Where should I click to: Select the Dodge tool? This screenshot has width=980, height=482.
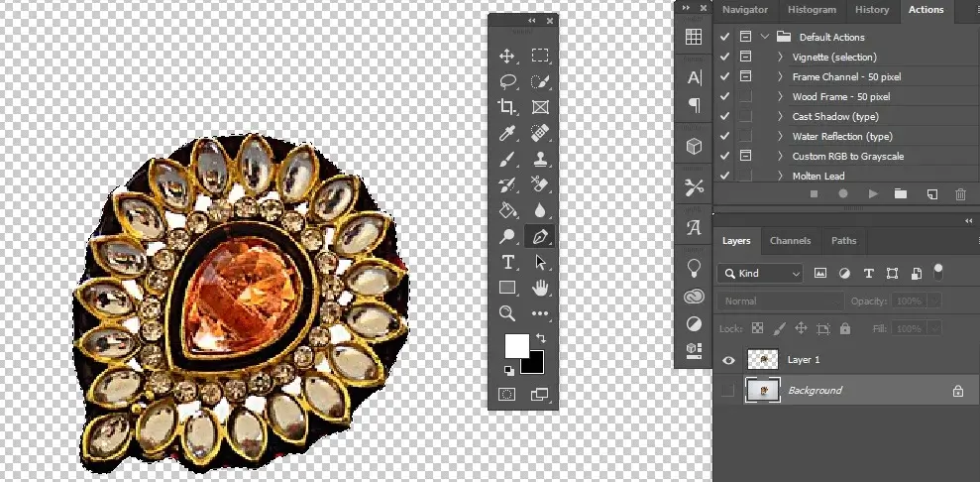pyautogui.click(x=507, y=236)
